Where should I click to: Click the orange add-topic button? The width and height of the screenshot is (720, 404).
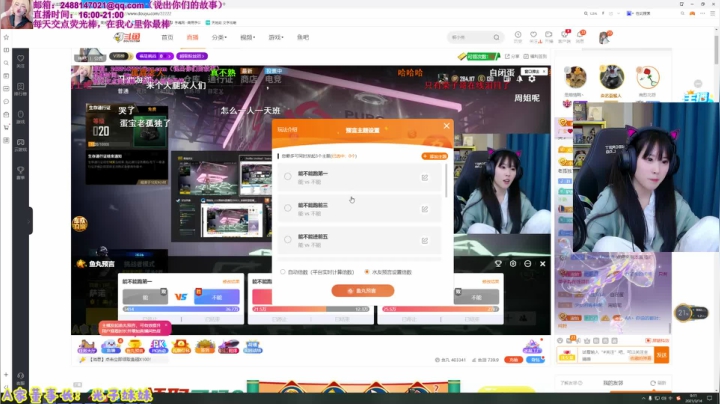click(x=434, y=156)
